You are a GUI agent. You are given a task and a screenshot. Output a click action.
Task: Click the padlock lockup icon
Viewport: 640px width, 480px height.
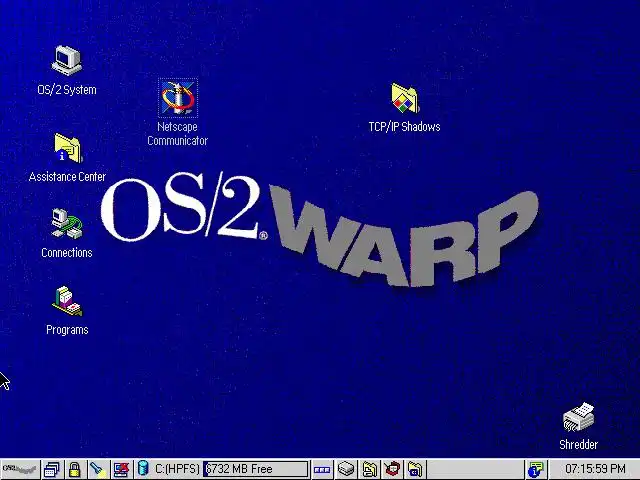[x=74, y=469]
